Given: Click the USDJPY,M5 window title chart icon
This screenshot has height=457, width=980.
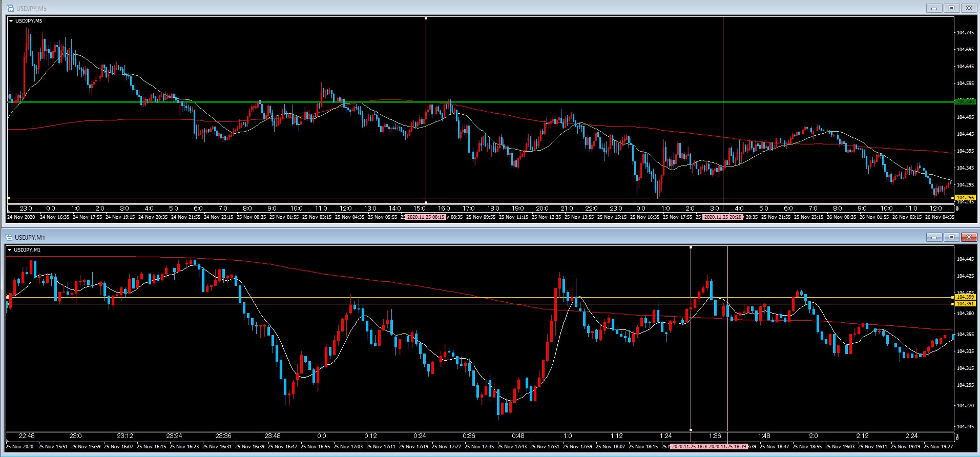Looking at the screenshot, I should point(10,8).
